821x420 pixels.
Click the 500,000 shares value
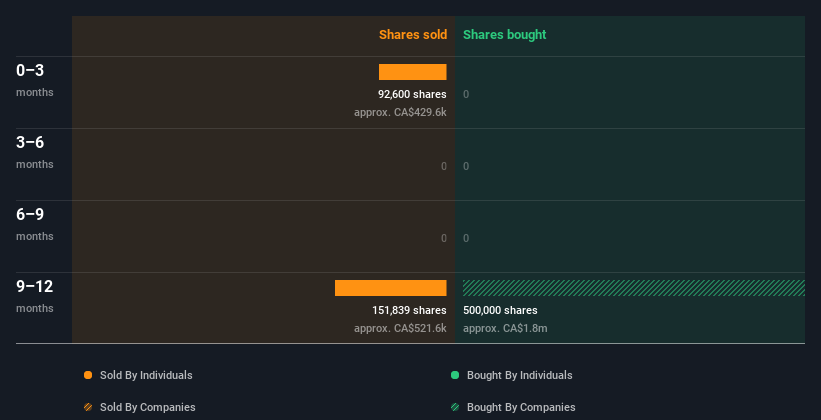tap(500, 310)
